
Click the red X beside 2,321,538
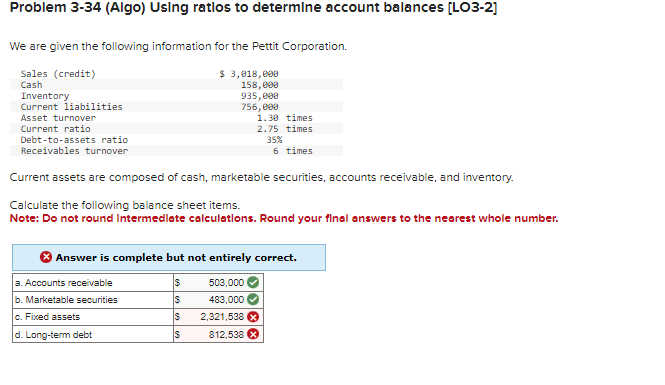point(253,317)
